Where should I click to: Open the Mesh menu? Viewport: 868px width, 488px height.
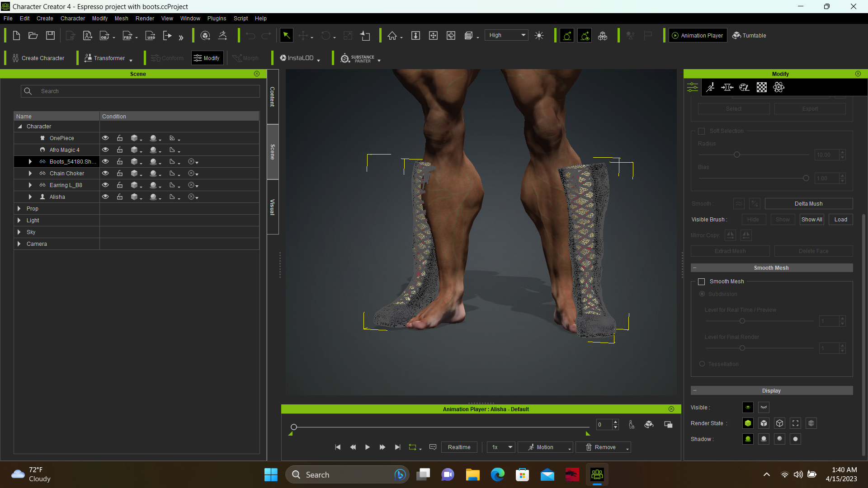coord(122,19)
